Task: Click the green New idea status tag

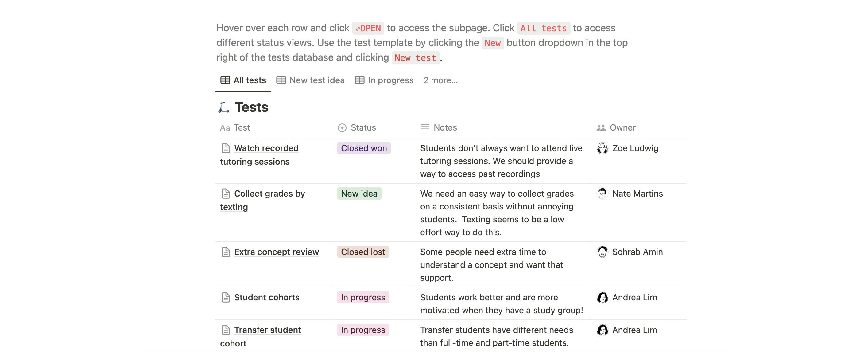Action: pyautogui.click(x=359, y=194)
